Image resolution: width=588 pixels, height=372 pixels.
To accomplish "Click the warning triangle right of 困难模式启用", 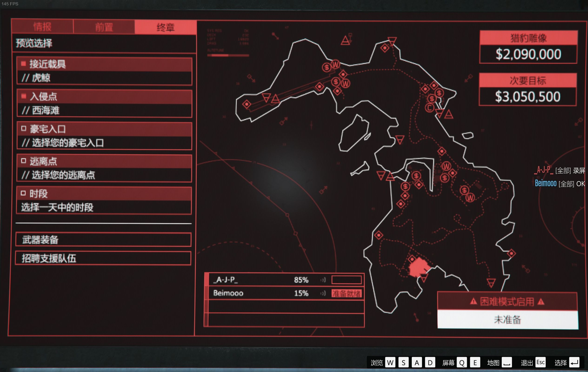I will point(541,302).
